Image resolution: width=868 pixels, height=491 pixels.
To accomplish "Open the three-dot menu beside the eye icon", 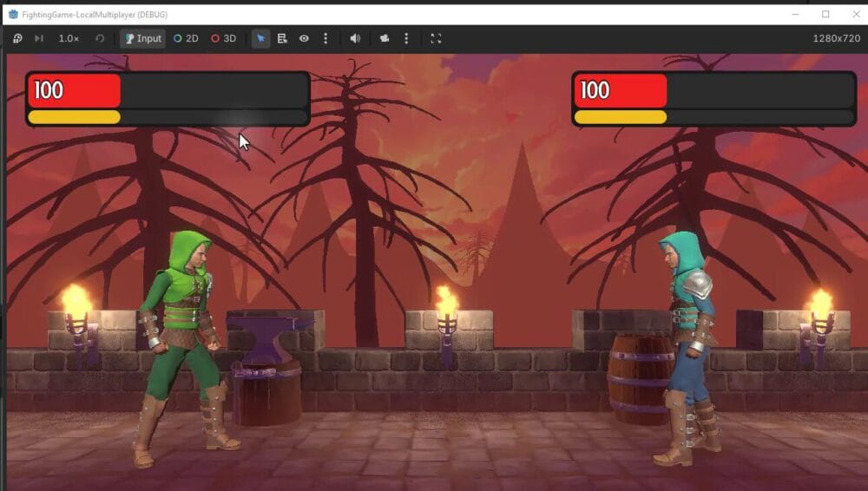I will pyautogui.click(x=325, y=38).
